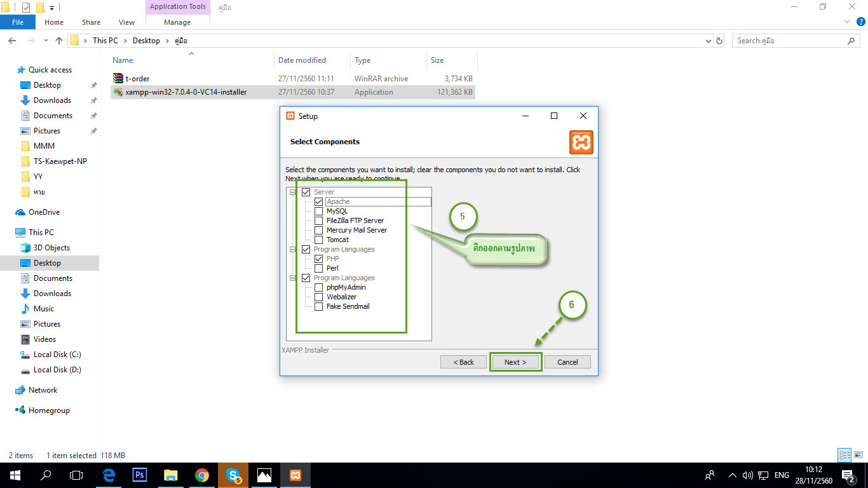Sort files by the Date modified column
Image resolution: width=868 pixels, height=488 pixels.
click(312, 60)
